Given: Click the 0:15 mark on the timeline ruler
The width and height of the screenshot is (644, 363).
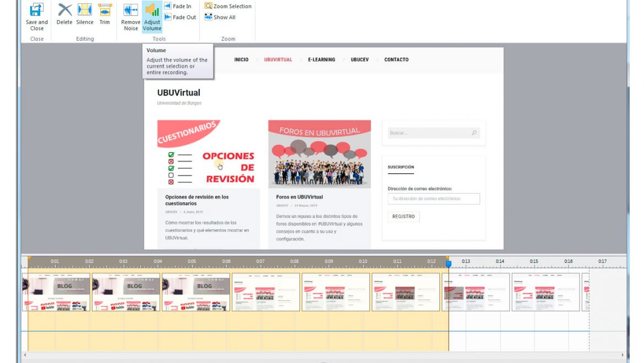Looking at the screenshot, I should (x=533, y=261).
